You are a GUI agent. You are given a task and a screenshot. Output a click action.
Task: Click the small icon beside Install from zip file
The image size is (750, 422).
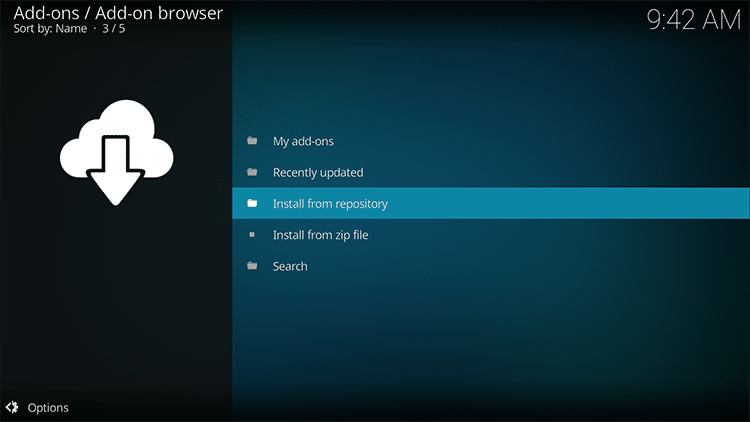tap(252, 235)
